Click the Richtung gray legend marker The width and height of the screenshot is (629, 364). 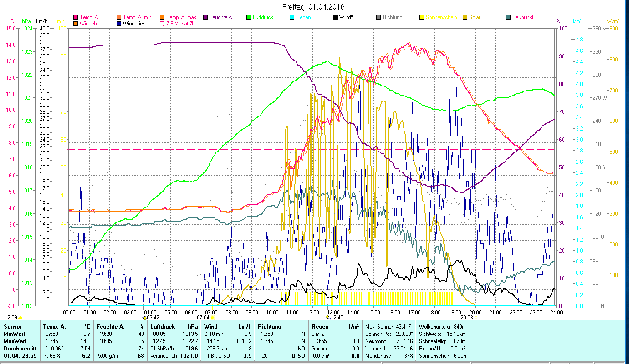(x=378, y=17)
